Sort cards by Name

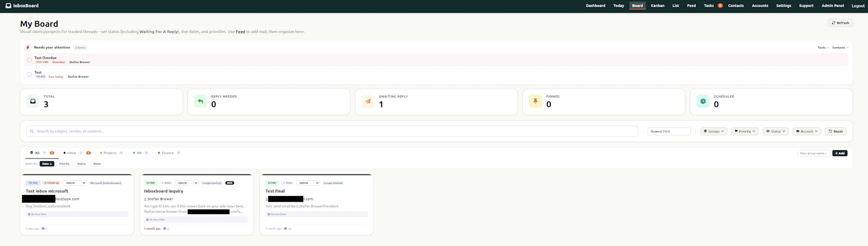tap(97, 163)
